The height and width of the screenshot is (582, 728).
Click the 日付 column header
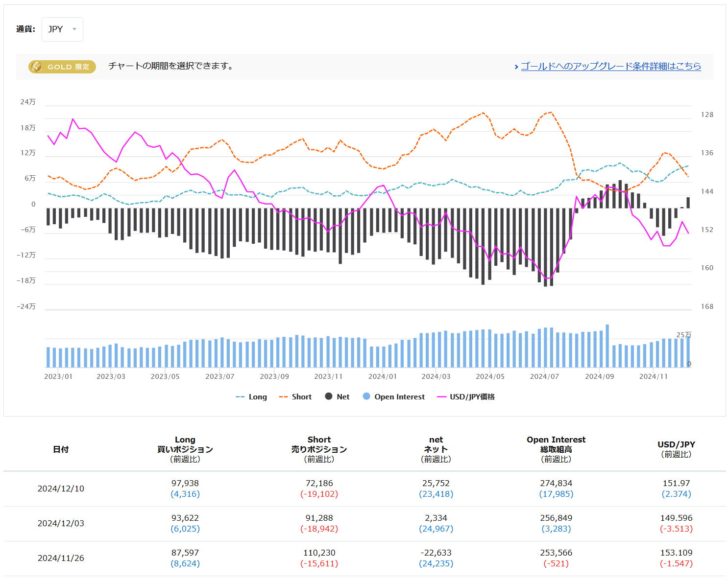[61, 449]
